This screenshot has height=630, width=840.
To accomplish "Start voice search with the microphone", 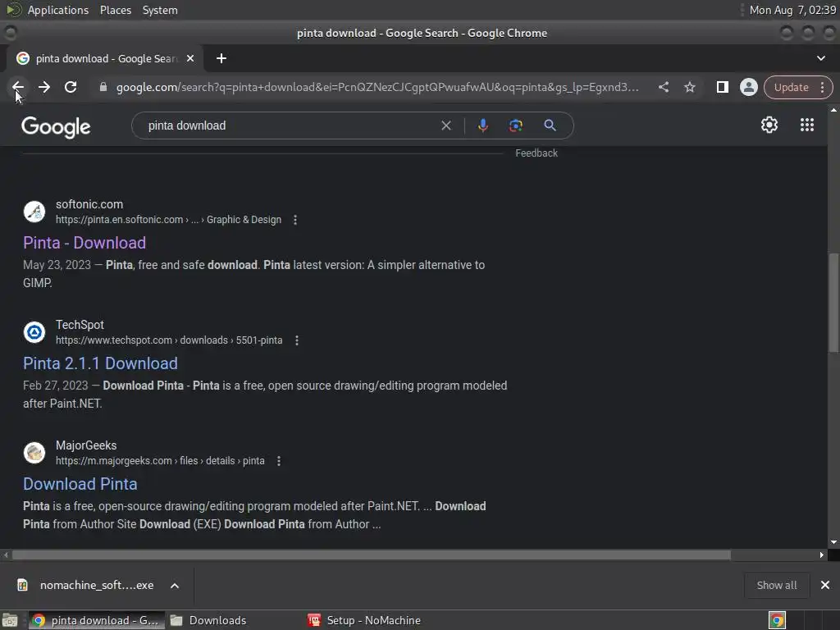I will tap(482, 126).
